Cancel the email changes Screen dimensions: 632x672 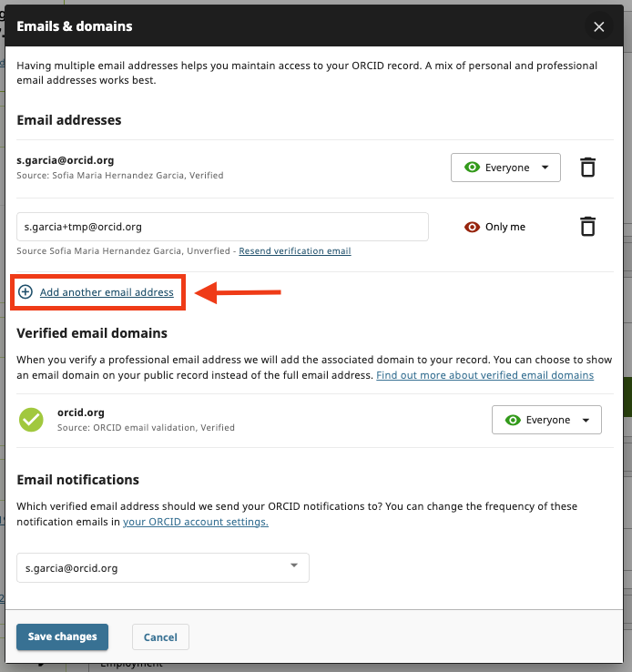coord(160,636)
